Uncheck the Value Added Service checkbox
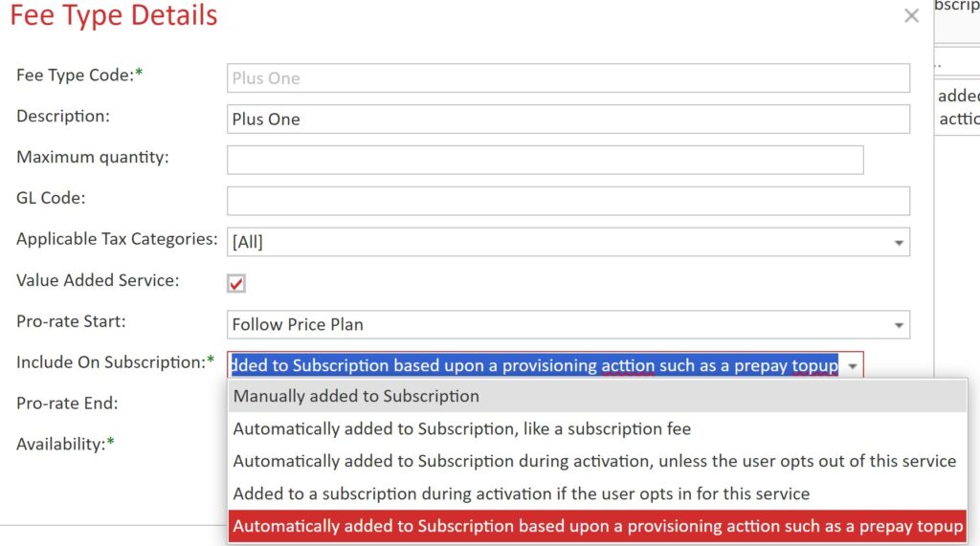This screenshot has width=980, height=546. click(236, 283)
